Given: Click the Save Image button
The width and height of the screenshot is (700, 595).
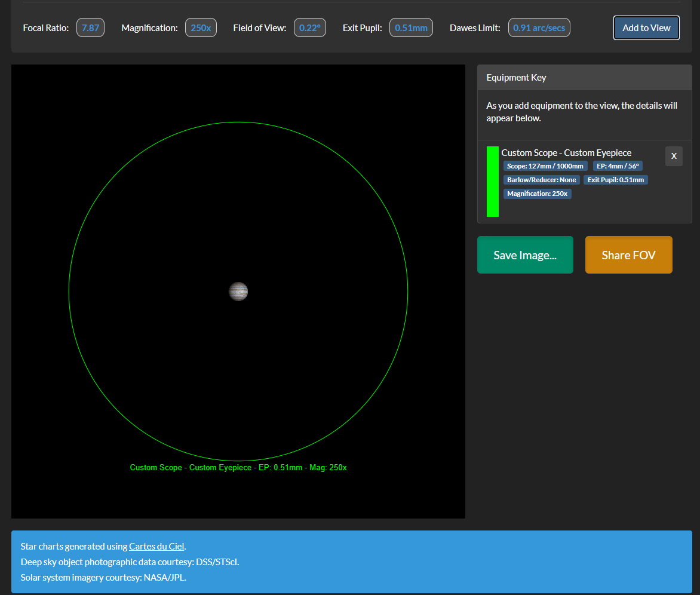Looking at the screenshot, I should [525, 255].
